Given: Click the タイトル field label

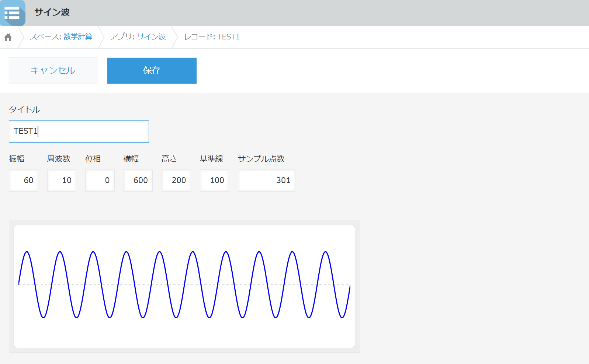Looking at the screenshot, I should 24,109.
